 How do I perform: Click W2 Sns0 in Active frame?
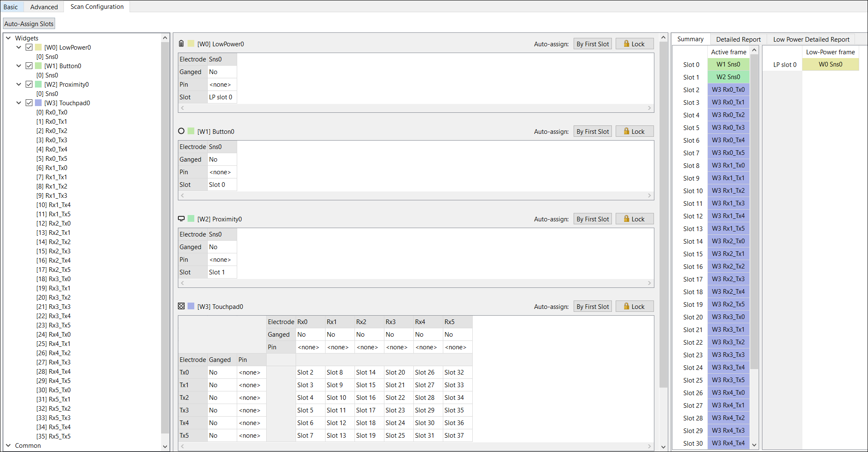pos(728,77)
